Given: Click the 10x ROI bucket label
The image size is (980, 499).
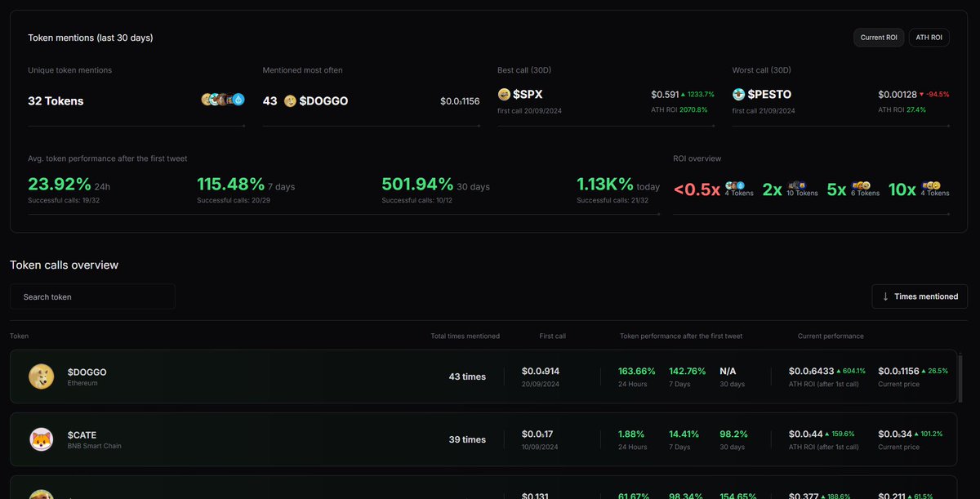Looking at the screenshot, I should [x=902, y=189].
